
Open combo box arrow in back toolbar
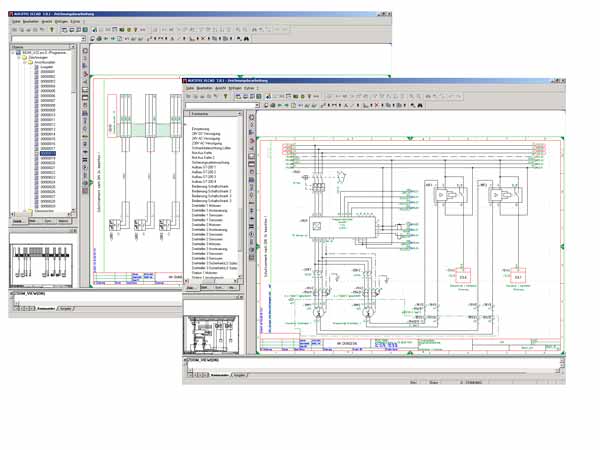click(x=83, y=39)
